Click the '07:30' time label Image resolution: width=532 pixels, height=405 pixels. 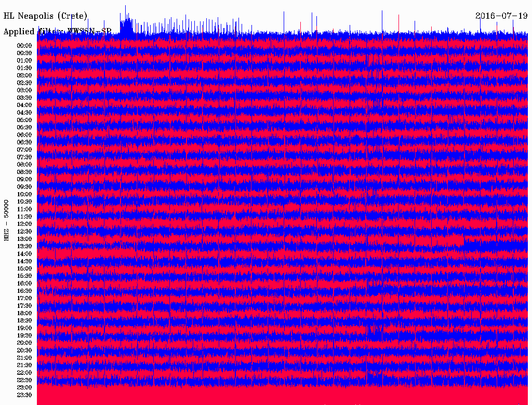(24, 157)
